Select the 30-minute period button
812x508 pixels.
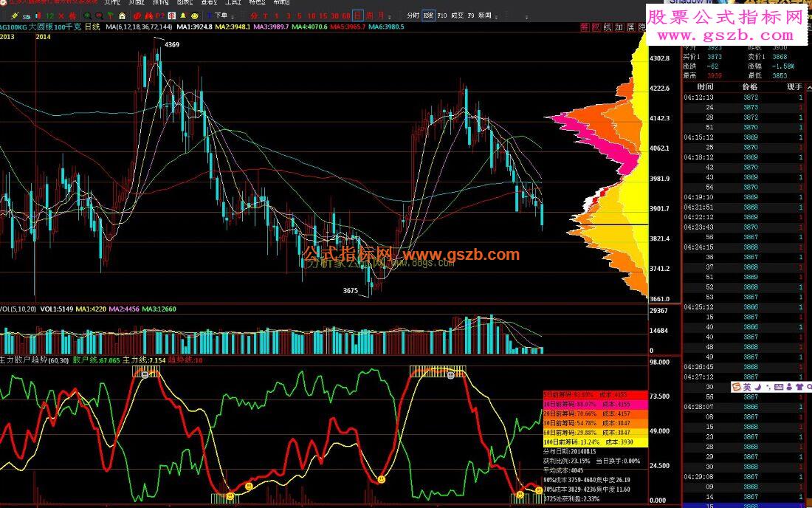pyautogui.click(x=334, y=16)
